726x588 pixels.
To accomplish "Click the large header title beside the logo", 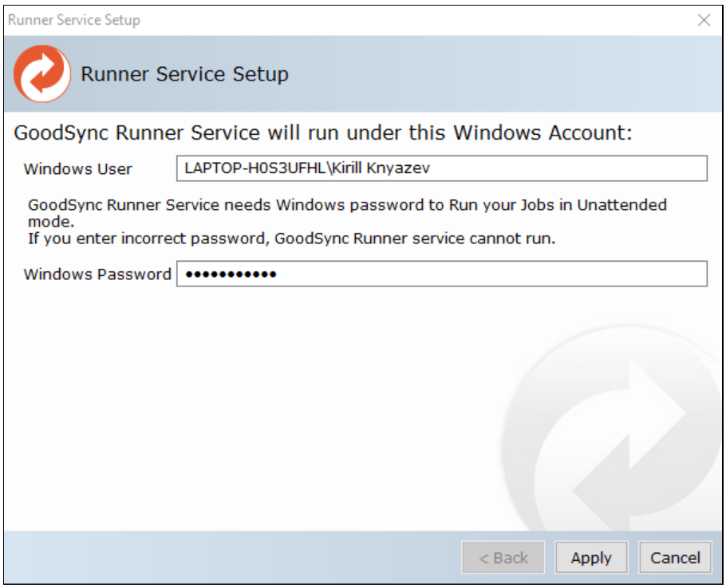I will [x=185, y=75].
